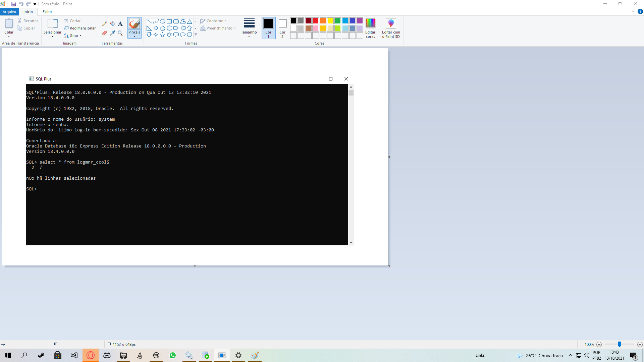
Task: Open the notification center icon
Action: 633,355
